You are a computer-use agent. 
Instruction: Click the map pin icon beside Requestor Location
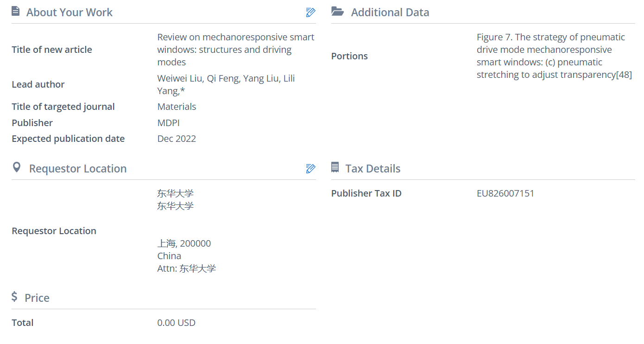click(17, 167)
